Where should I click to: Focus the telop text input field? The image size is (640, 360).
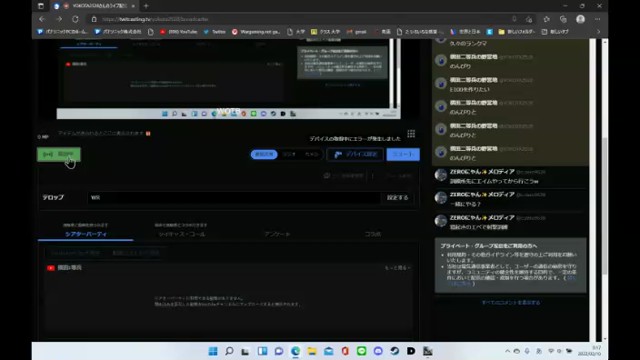[x=233, y=198]
